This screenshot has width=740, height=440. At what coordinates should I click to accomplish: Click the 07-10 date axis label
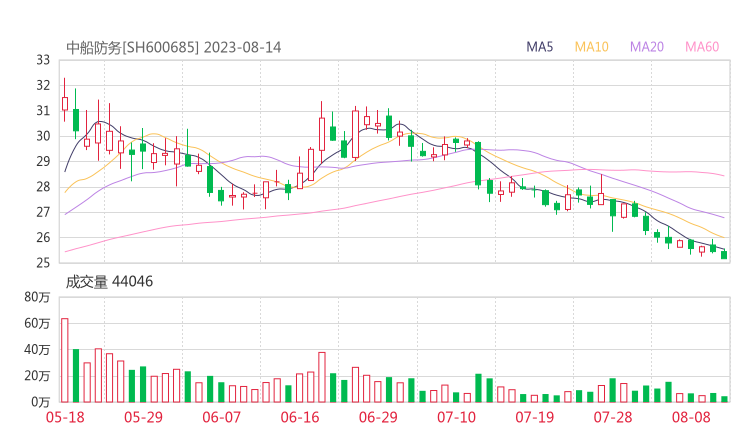[456, 417]
